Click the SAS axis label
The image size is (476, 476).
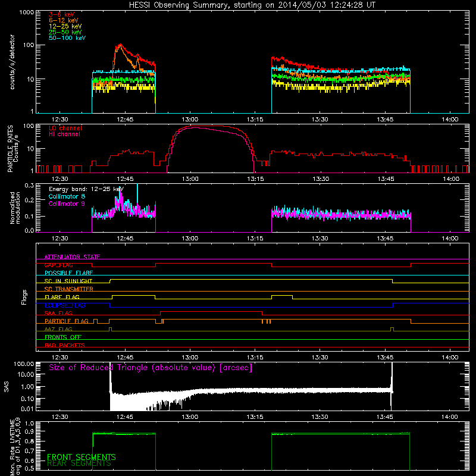(x=7, y=387)
